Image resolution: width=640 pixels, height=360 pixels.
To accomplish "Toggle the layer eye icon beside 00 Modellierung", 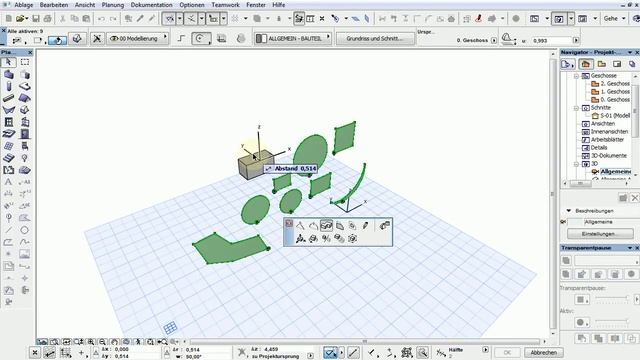I will pos(114,38).
